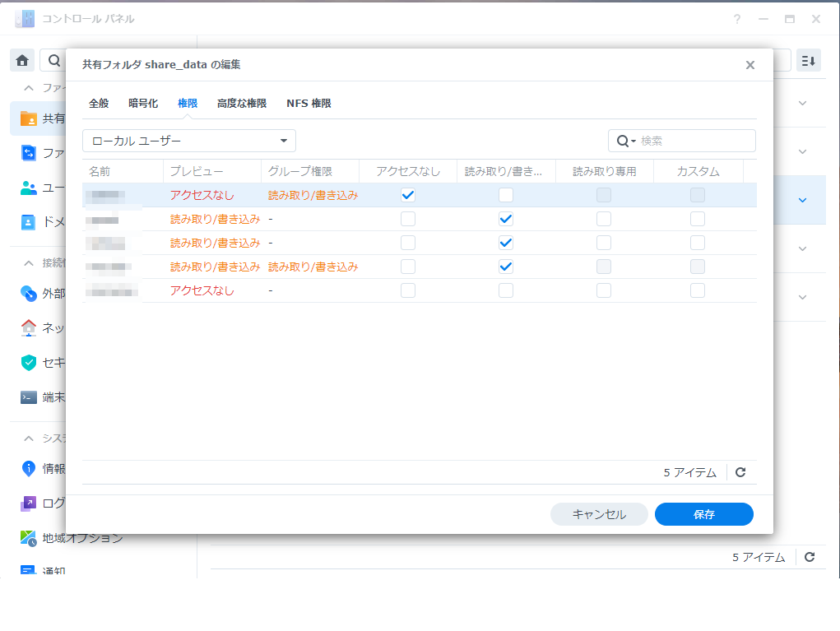The width and height of the screenshot is (840, 631).
Task: Click the プレビュー column header
Action: [x=212, y=171]
